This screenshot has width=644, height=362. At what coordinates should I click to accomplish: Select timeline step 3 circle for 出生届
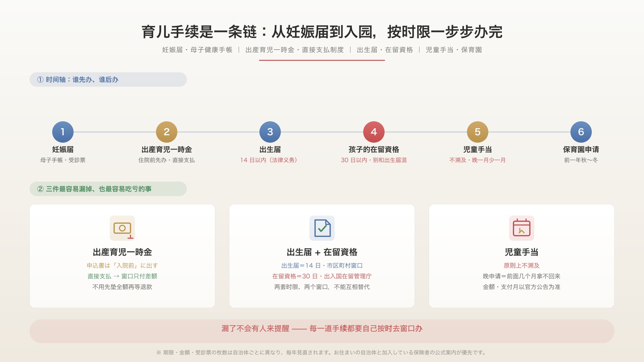point(270,132)
